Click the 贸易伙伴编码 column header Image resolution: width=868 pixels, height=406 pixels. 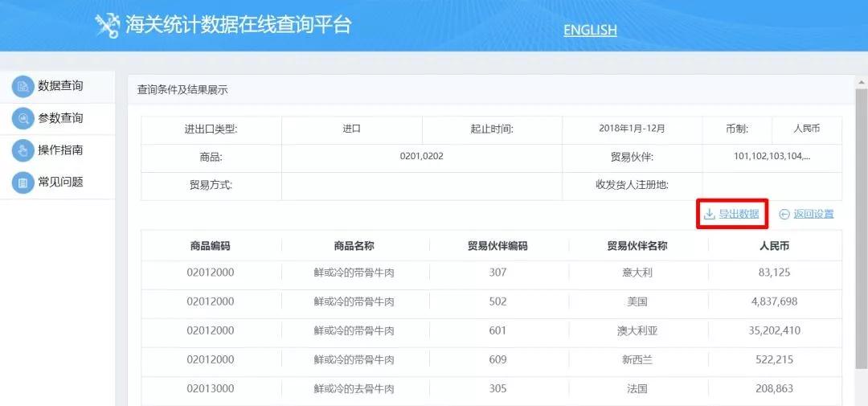tap(497, 246)
